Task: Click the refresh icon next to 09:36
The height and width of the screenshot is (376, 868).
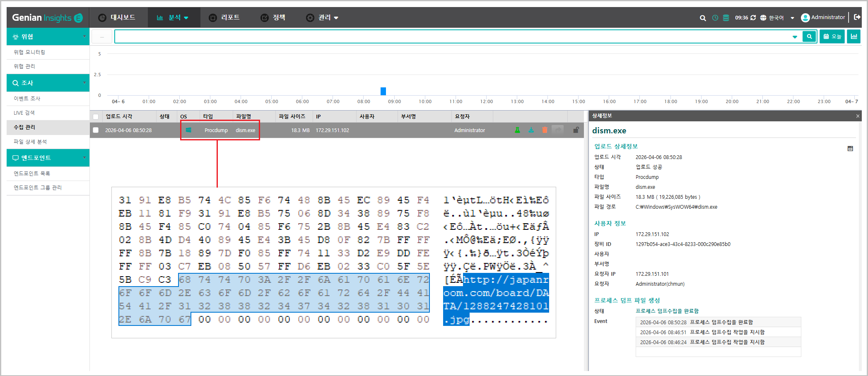Action: pyautogui.click(x=753, y=18)
